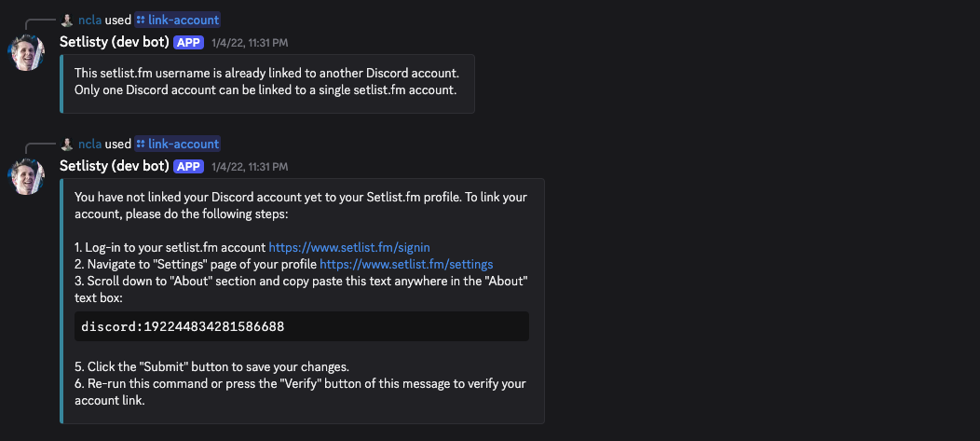Click the link-account command above the linking instructions
980x441 pixels.
[184, 145]
